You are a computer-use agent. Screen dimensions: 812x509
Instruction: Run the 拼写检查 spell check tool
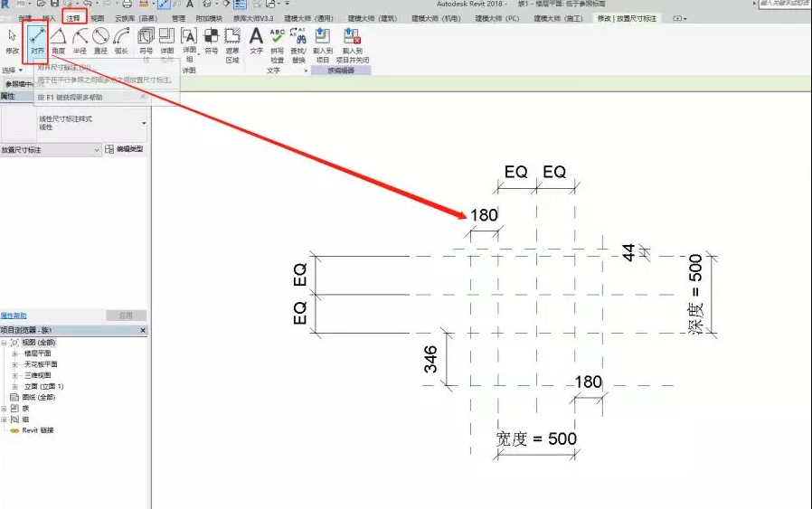click(277, 44)
